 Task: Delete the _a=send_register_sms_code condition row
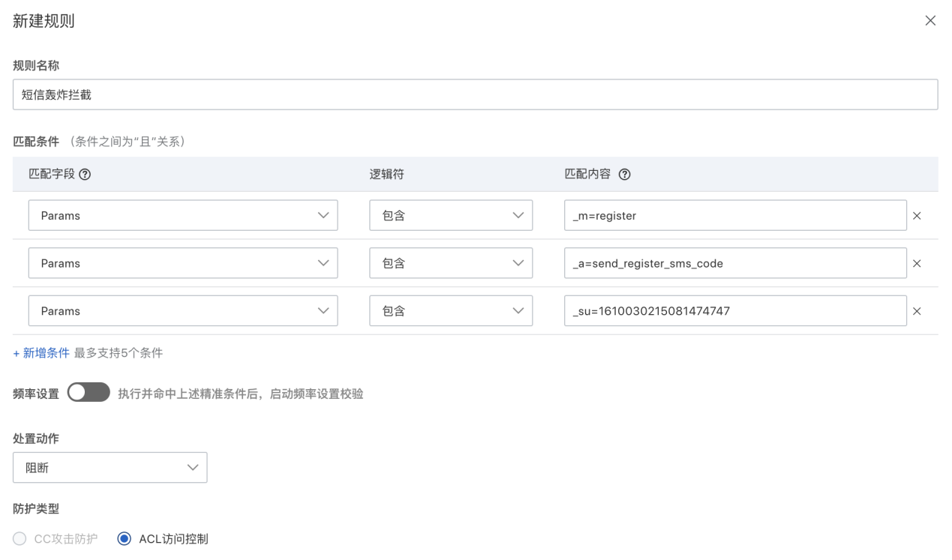click(917, 264)
